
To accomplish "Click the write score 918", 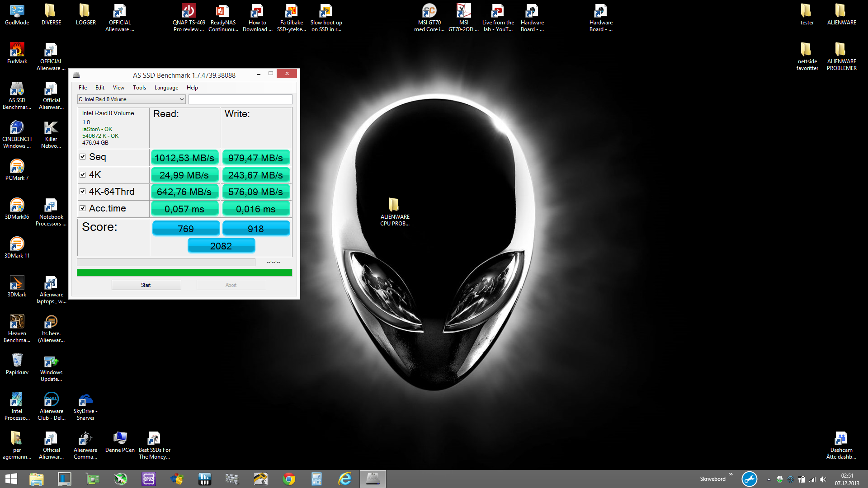I will click(x=256, y=229).
